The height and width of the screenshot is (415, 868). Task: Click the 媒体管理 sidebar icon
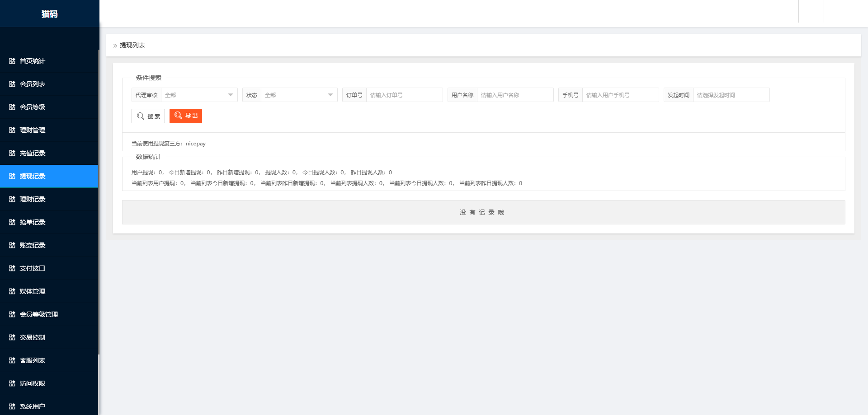[12, 291]
